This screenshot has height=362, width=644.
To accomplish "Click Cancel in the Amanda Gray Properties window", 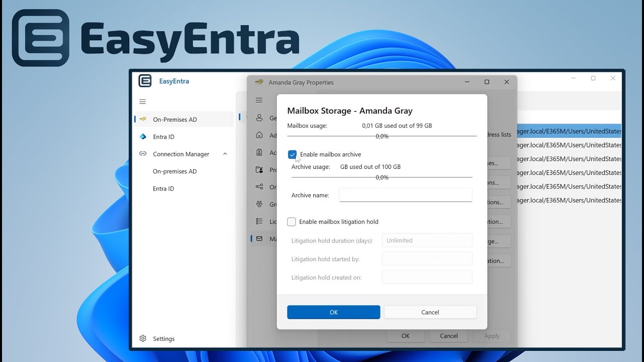I will 449,336.
